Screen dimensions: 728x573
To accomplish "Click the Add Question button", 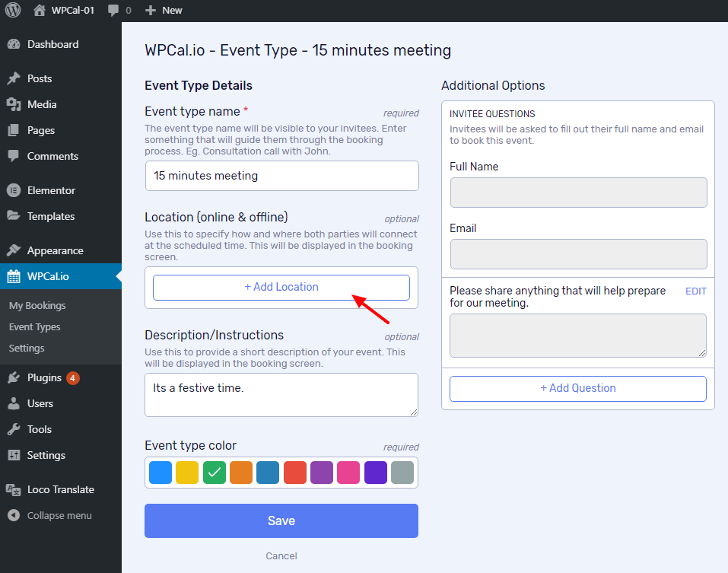I will point(578,389).
